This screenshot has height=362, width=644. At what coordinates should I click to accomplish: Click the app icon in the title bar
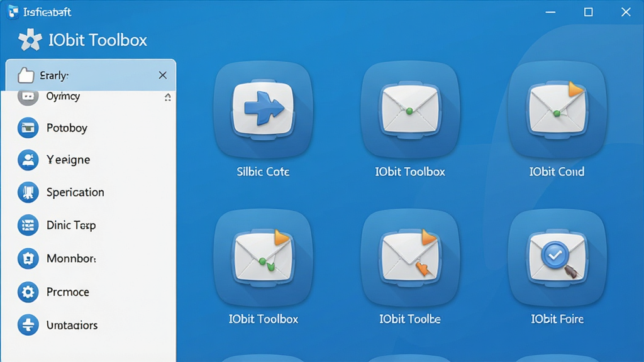coord(13,12)
